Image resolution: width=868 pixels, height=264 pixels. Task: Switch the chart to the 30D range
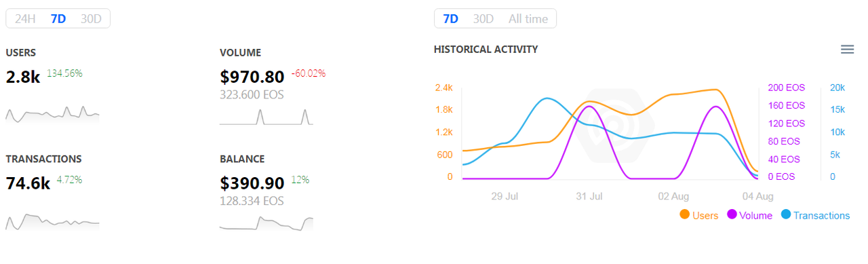coord(484,19)
